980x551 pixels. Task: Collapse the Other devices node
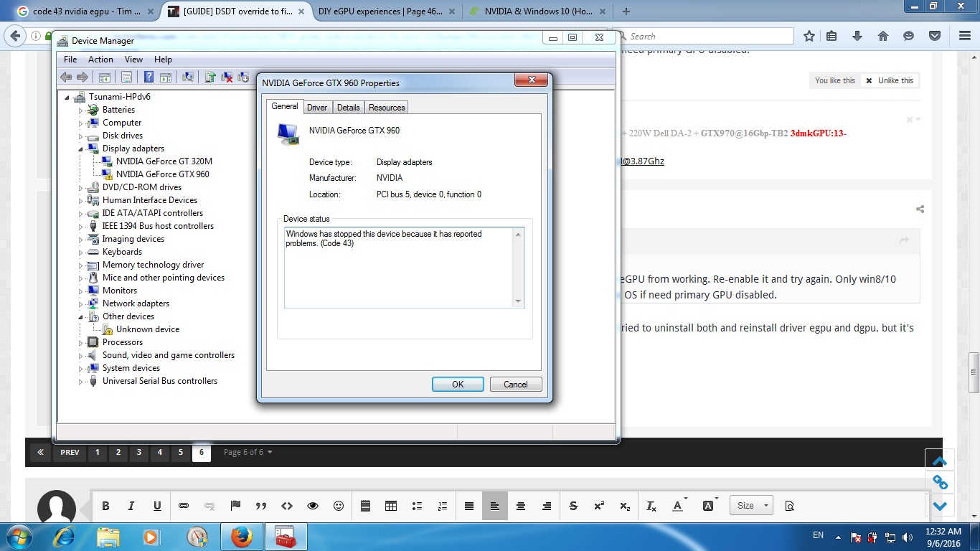click(81, 316)
